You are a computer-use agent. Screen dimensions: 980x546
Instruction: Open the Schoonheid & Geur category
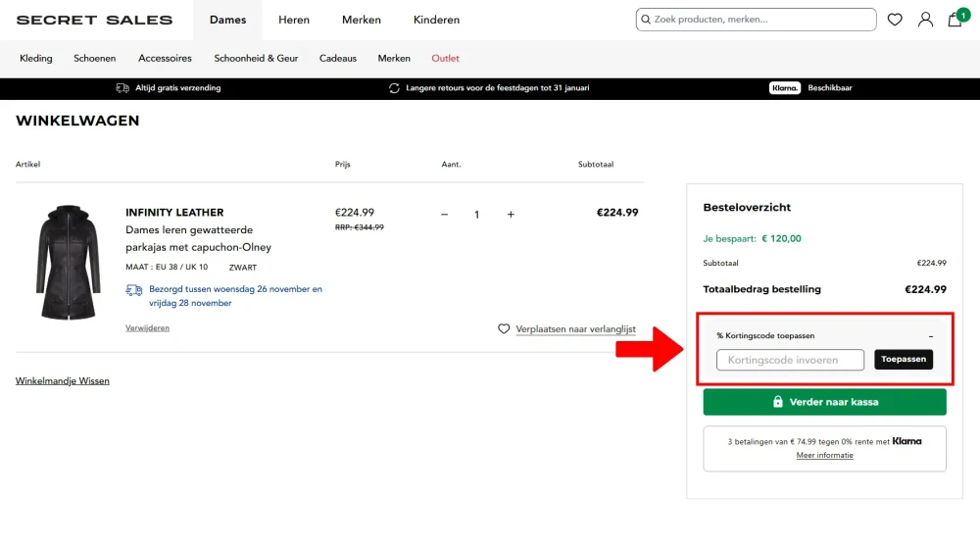(x=256, y=59)
